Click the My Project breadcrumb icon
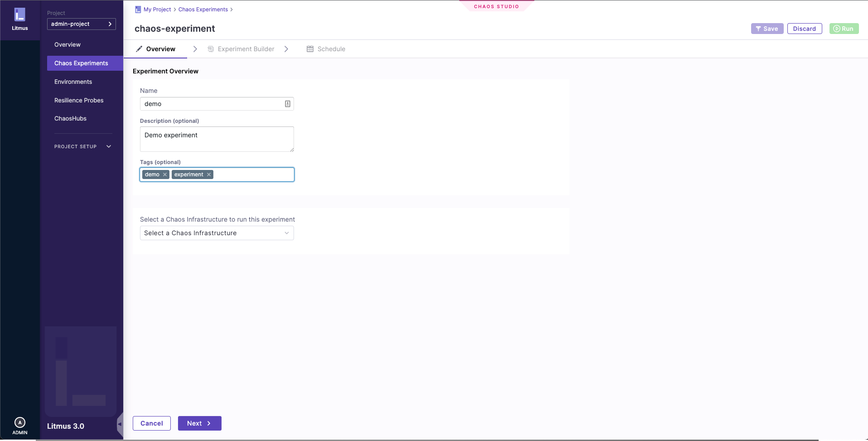Screen dimensions: 868x441 click(138, 9)
